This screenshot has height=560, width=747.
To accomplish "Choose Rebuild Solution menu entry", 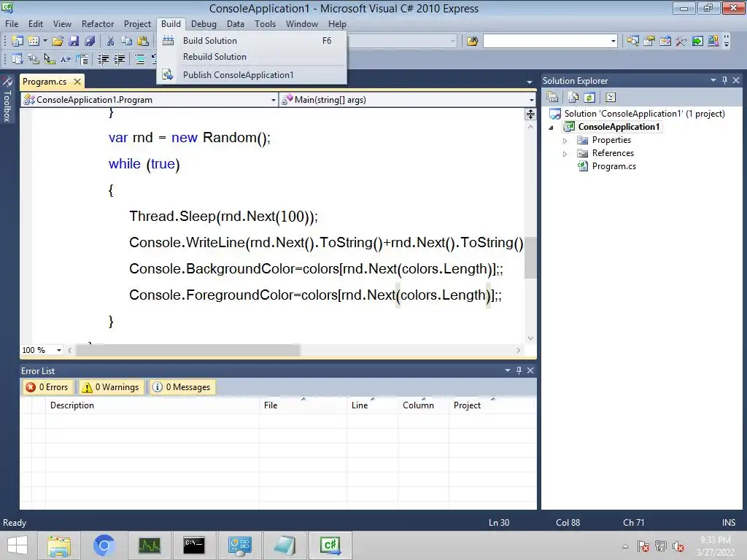I will pos(252,57).
